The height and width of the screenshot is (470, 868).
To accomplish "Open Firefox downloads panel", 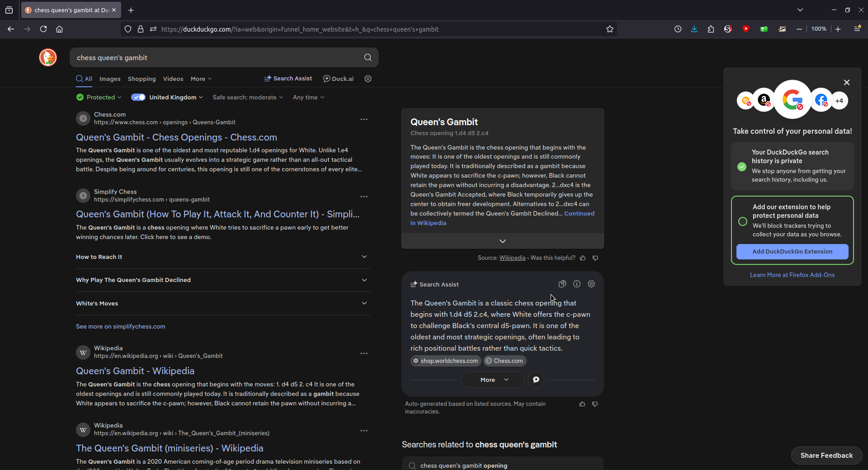I will coord(694,29).
